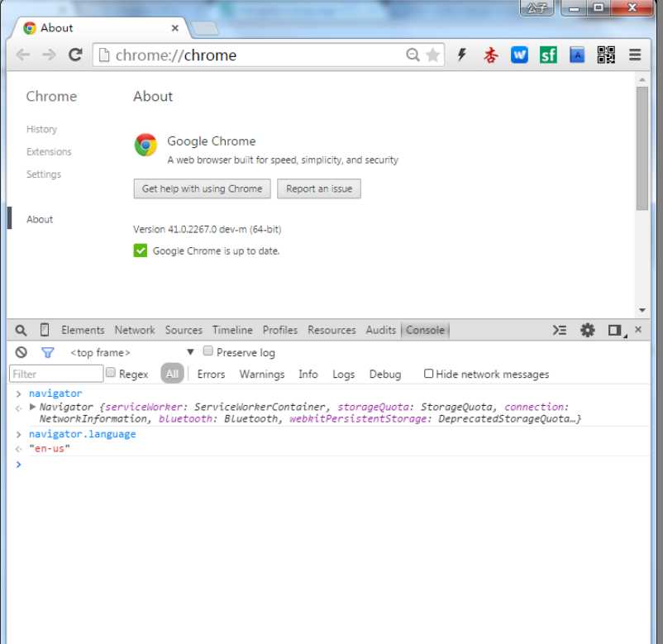This screenshot has height=644, width=663.
Task: Clear the console log
Action: [21, 352]
